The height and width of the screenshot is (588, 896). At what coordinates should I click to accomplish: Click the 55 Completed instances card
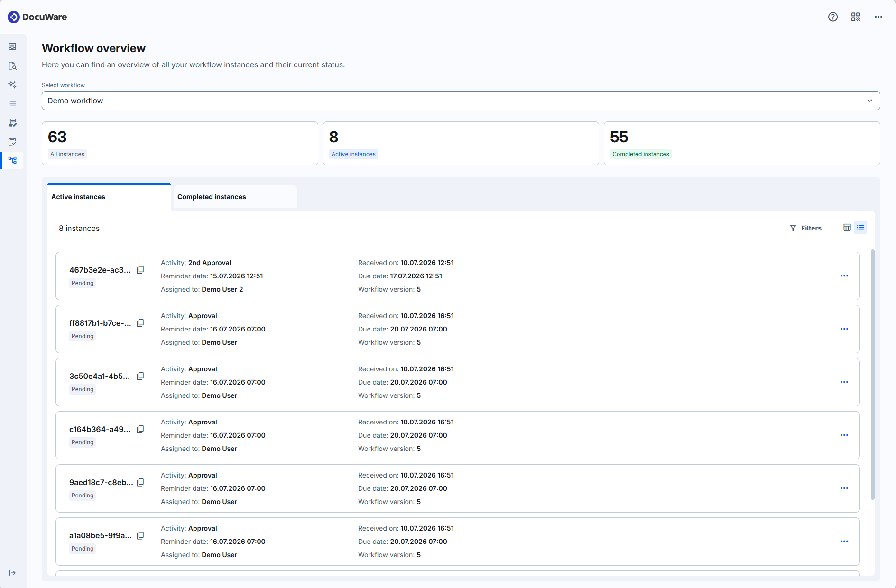(742, 144)
